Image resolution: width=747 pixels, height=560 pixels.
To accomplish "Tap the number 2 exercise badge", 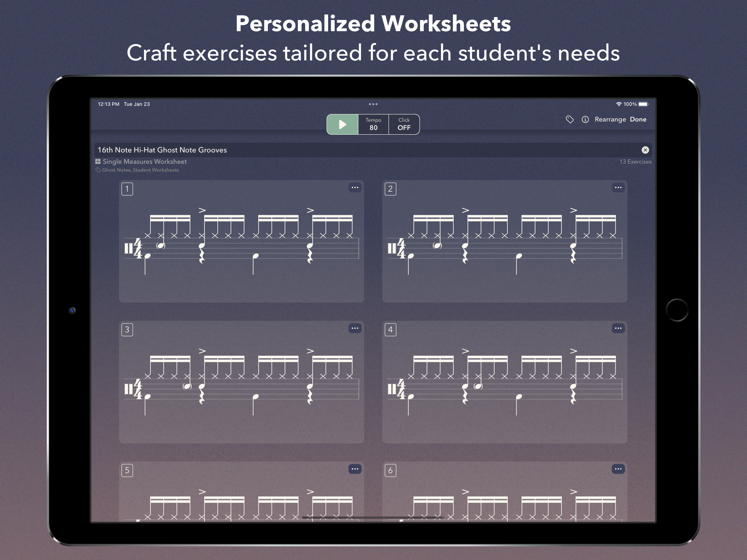I will point(390,189).
